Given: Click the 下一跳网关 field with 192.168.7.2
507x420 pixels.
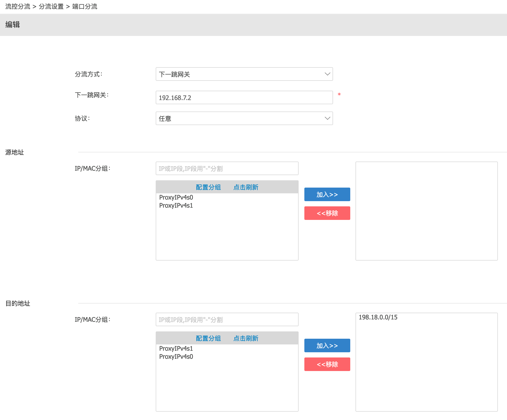Looking at the screenshot, I should pos(244,97).
